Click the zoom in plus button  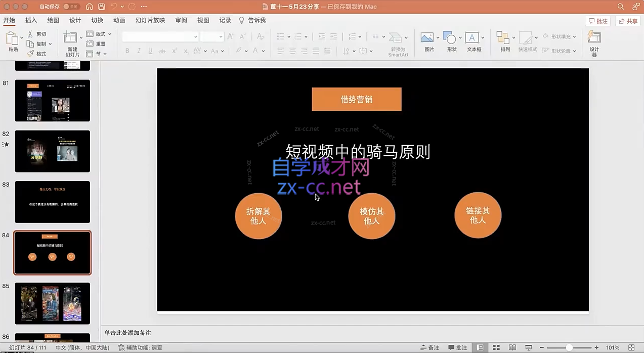597,347
